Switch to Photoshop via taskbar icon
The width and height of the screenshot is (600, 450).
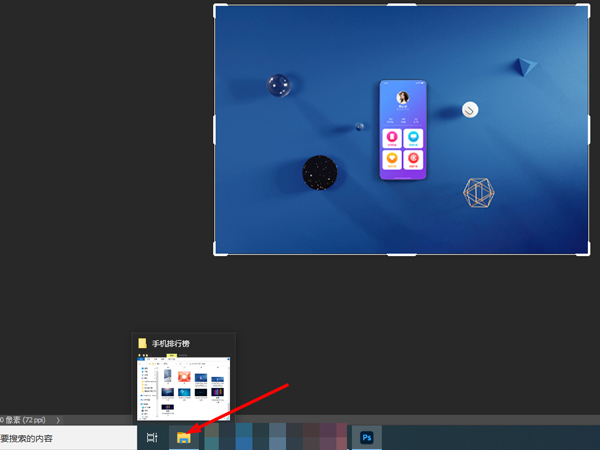tap(367, 437)
